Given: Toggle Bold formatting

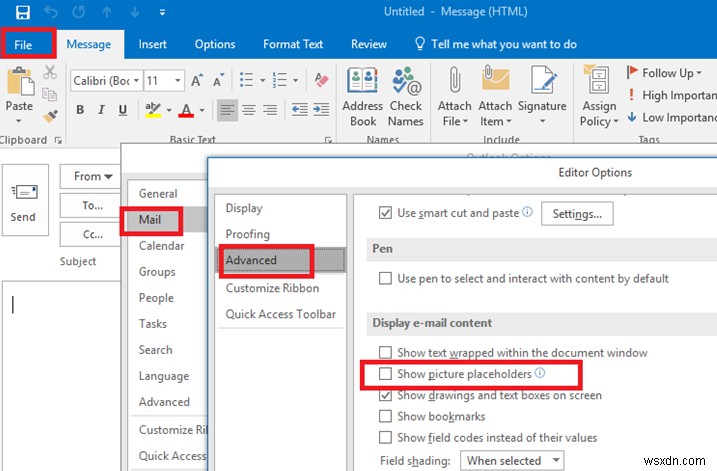Looking at the screenshot, I should [80, 109].
